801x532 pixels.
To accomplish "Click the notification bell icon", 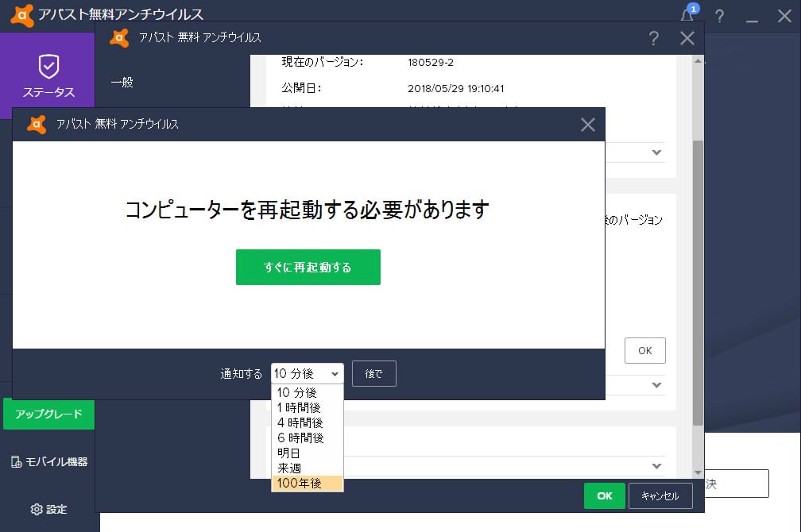I will (x=687, y=15).
